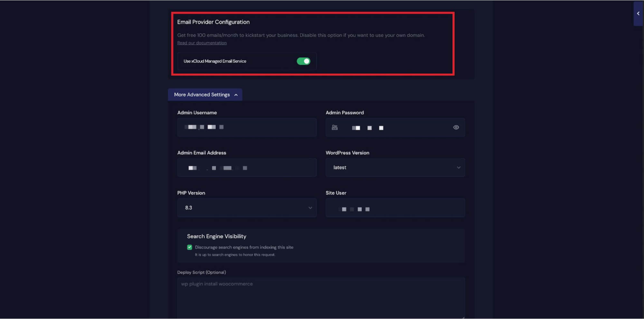Show the admin password with eye icon
Image resolution: width=644 pixels, height=319 pixels.
point(456,128)
